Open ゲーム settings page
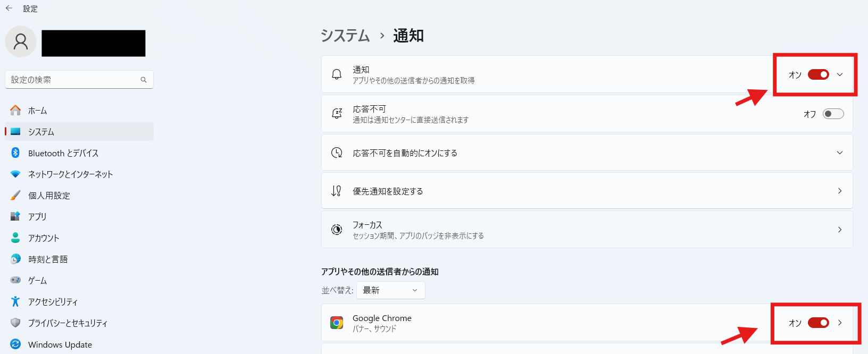Screen dimensions: 868x354 coord(79,280)
